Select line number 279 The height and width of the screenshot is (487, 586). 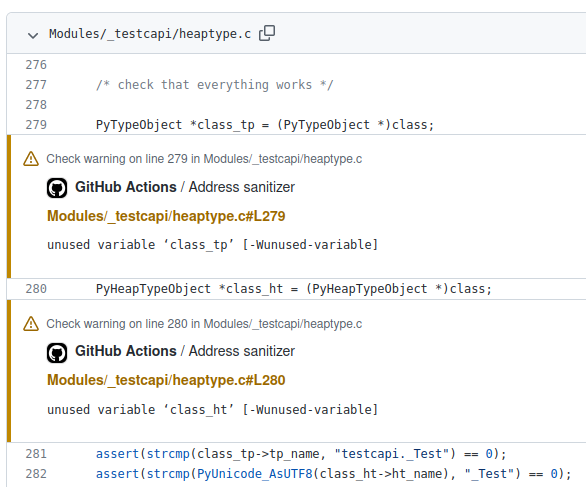[36, 124]
